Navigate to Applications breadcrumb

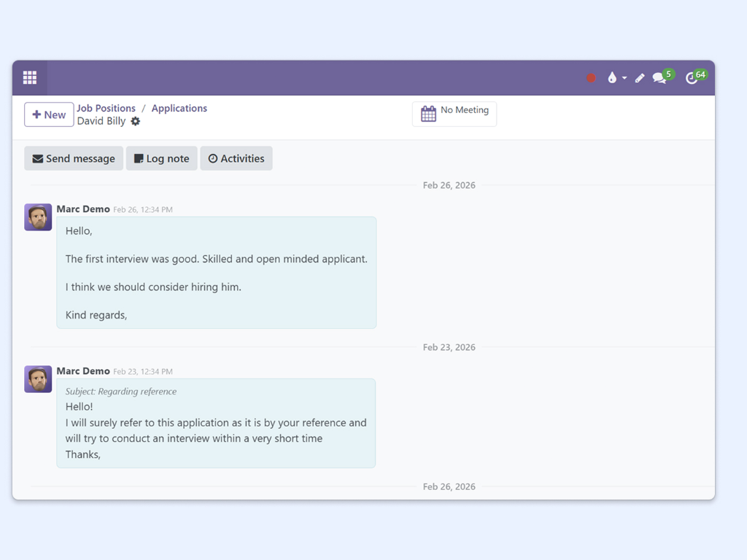179,108
